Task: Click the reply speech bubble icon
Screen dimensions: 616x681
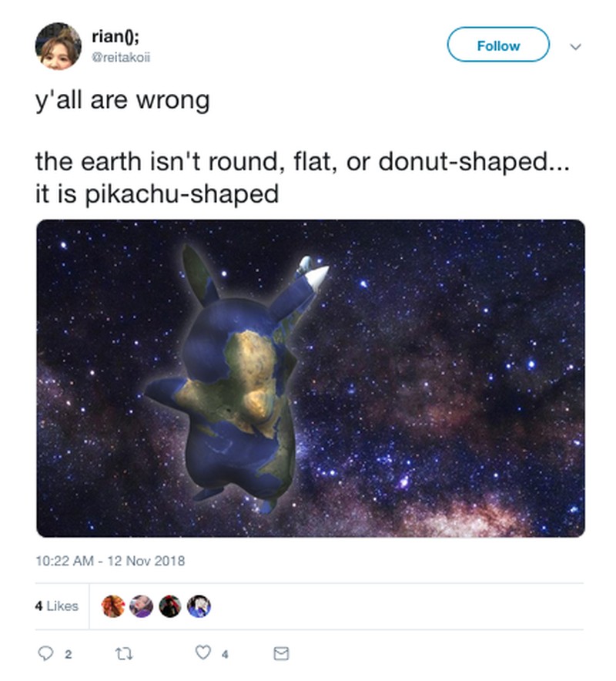Action: pos(45,653)
